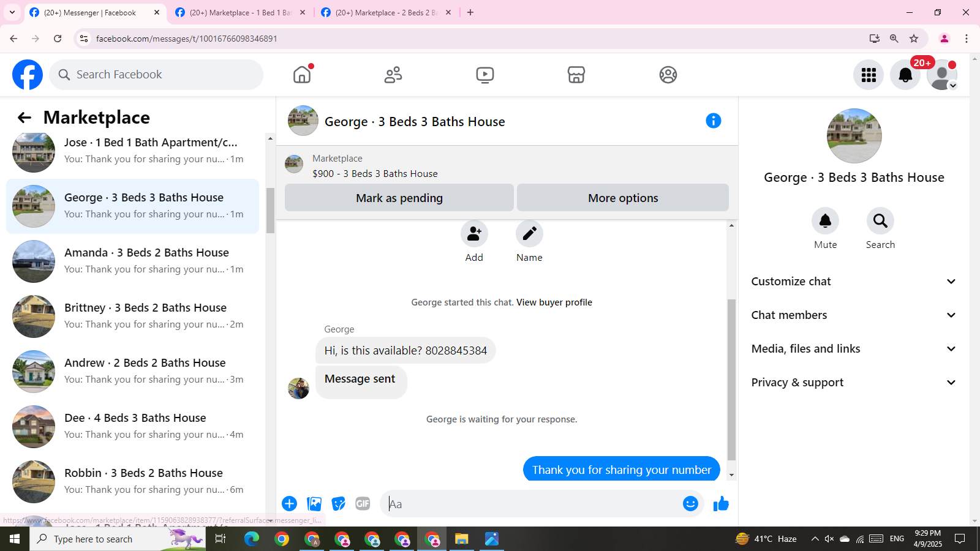The width and height of the screenshot is (980, 551).
Task: Click the message input field
Action: (x=533, y=504)
